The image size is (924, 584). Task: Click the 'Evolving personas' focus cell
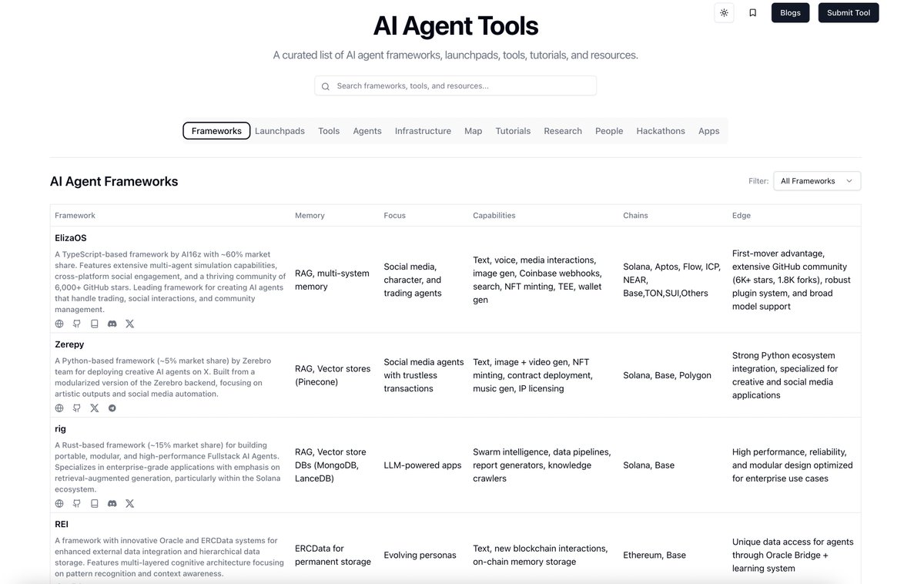pyautogui.click(x=420, y=555)
